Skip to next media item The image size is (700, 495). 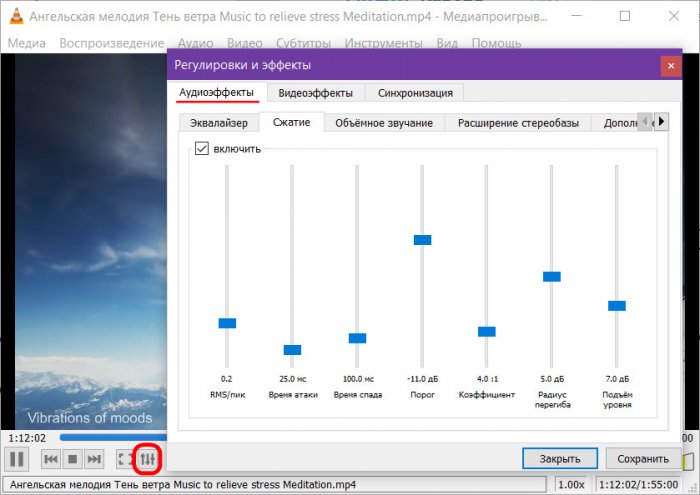(94, 459)
